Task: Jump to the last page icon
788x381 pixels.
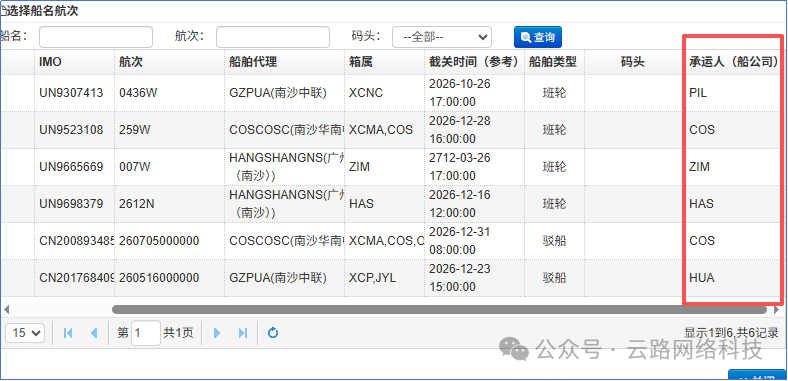Action: pos(243,333)
